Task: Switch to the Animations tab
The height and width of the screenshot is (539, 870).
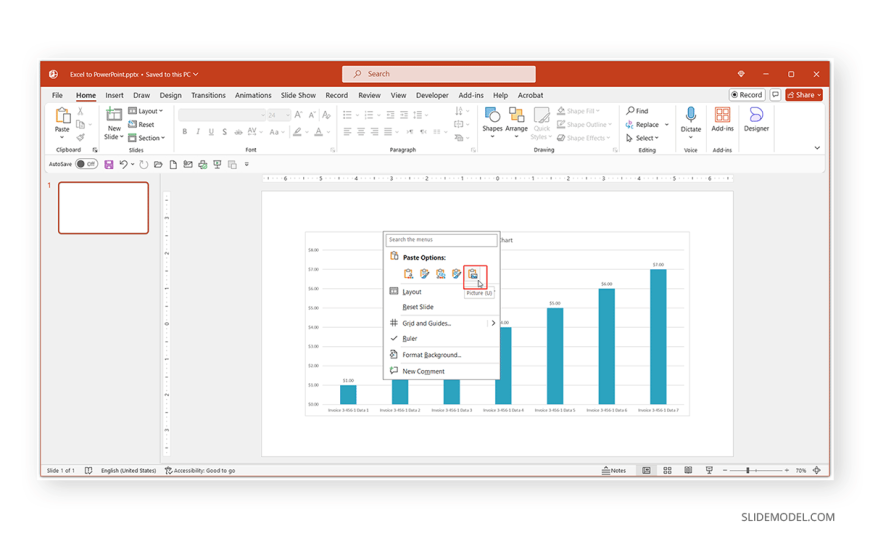Action: [x=253, y=95]
